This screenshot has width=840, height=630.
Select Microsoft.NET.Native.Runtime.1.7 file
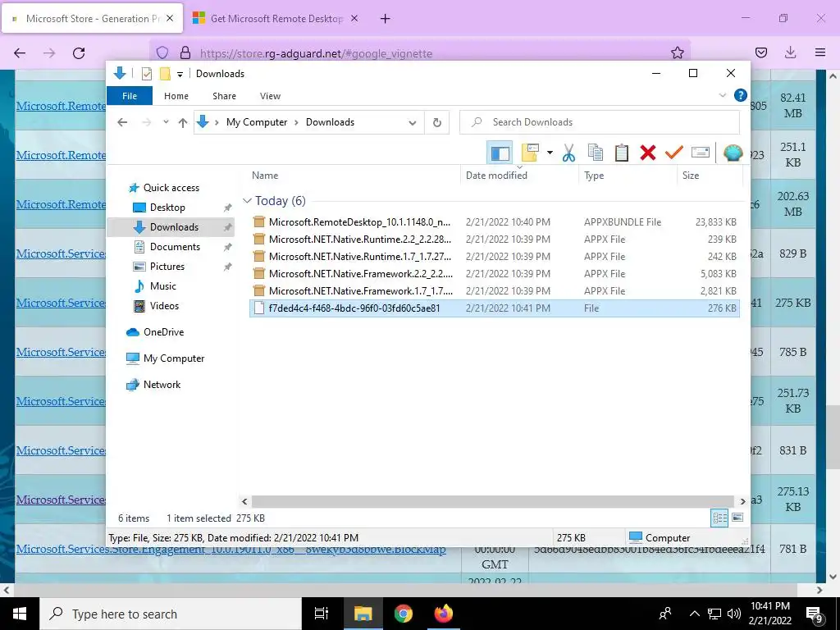(494, 256)
